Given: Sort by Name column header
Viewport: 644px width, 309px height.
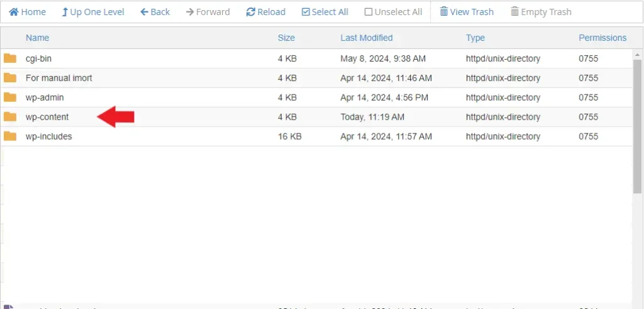Looking at the screenshot, I should 37,38.
